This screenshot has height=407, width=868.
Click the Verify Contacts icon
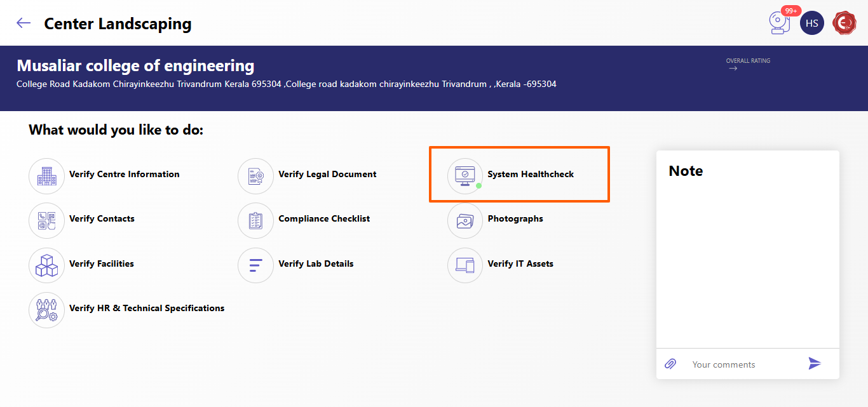[47, 220]
